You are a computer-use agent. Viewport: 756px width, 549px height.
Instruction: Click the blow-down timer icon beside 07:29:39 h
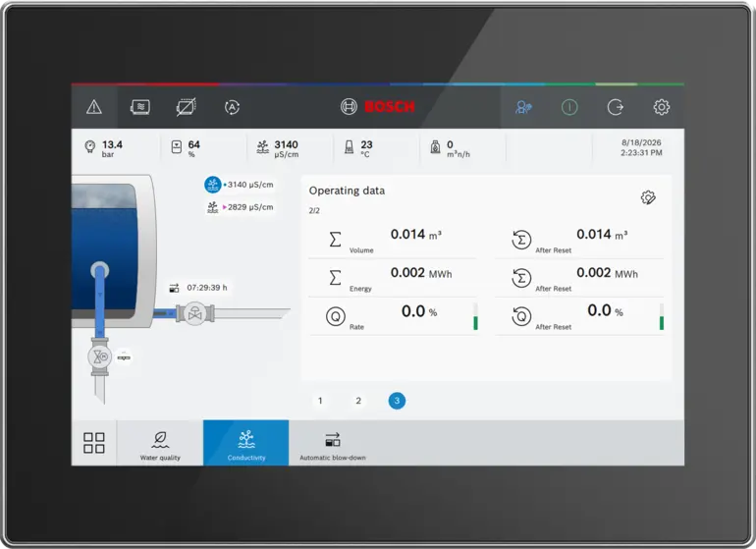(x=174, y=288)
